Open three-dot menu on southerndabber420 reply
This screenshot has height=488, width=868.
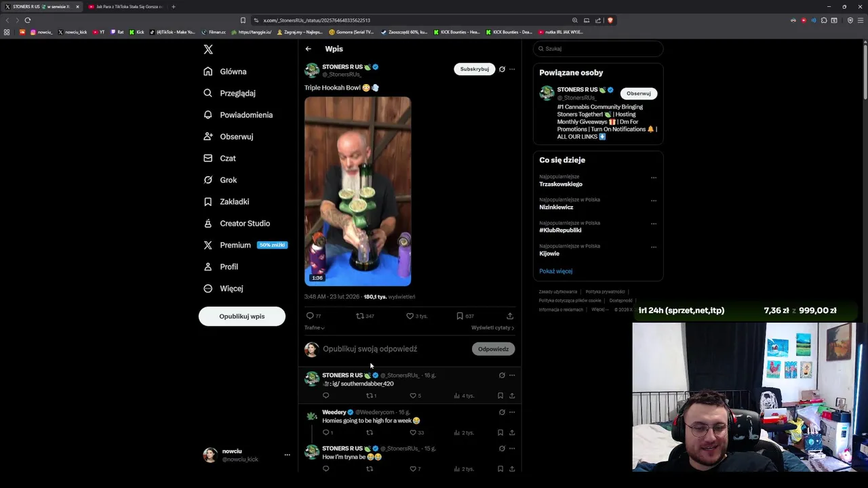(512, 375)
